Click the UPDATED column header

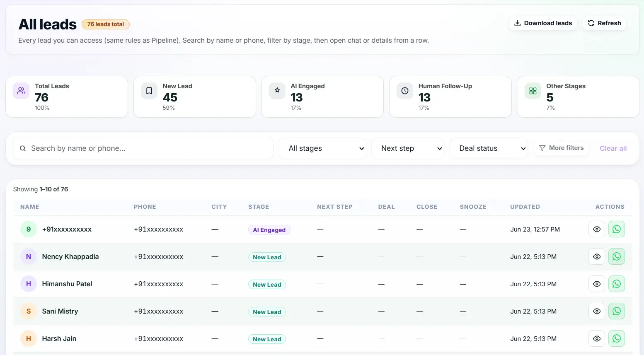click(525, 207)
